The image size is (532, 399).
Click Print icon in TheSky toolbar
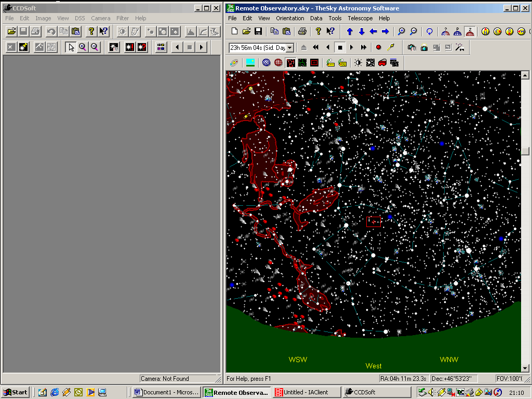pyautogui.click(x=302, y=32)
